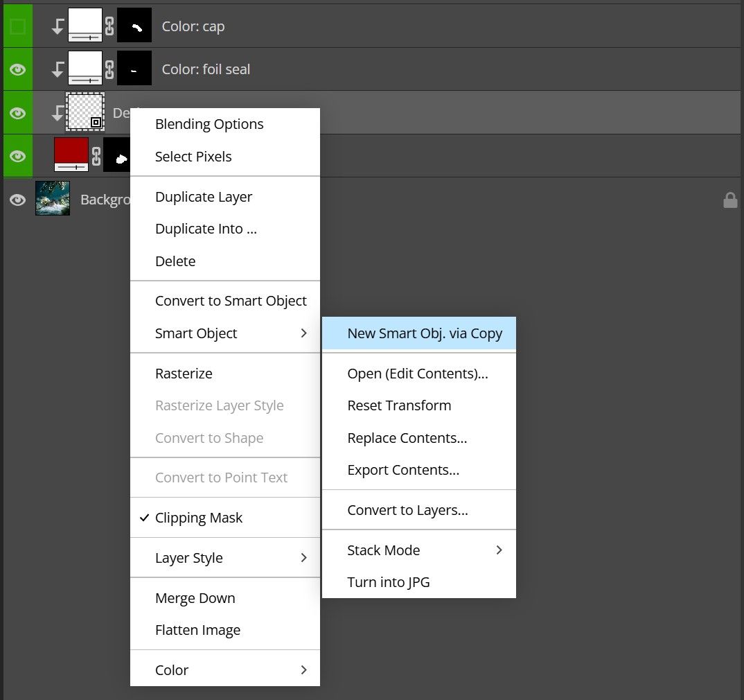Viewport: 744px width, 700px height.
Task: Choose Select Pixels from context menu
Action: (225, 157)
